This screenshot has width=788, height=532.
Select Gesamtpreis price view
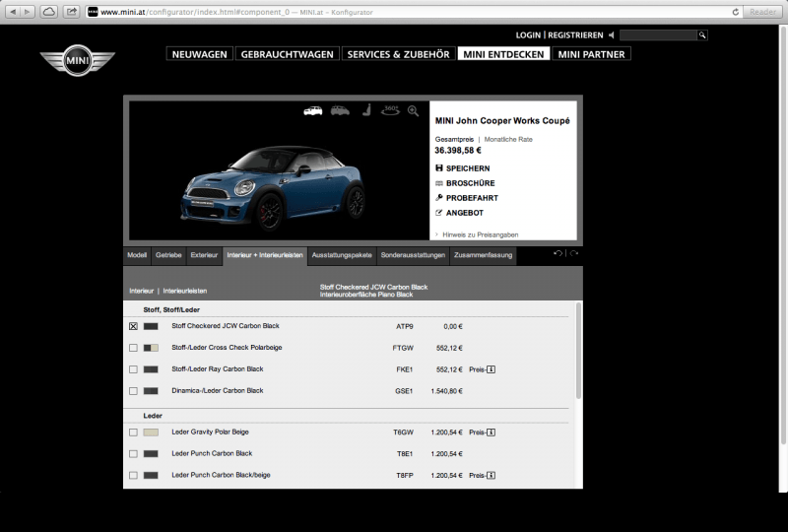(454, 139)
